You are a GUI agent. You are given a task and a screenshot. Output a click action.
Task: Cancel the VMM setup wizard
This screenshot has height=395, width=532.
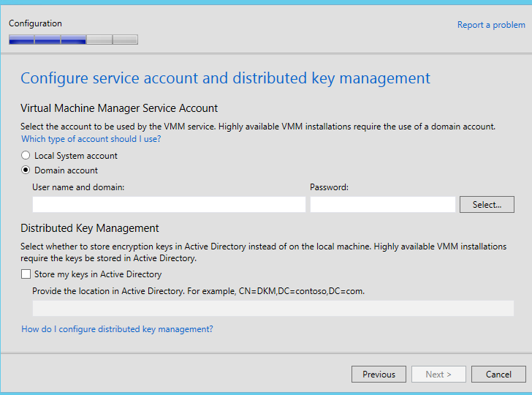pyautogui.click(x=498, y=375)
